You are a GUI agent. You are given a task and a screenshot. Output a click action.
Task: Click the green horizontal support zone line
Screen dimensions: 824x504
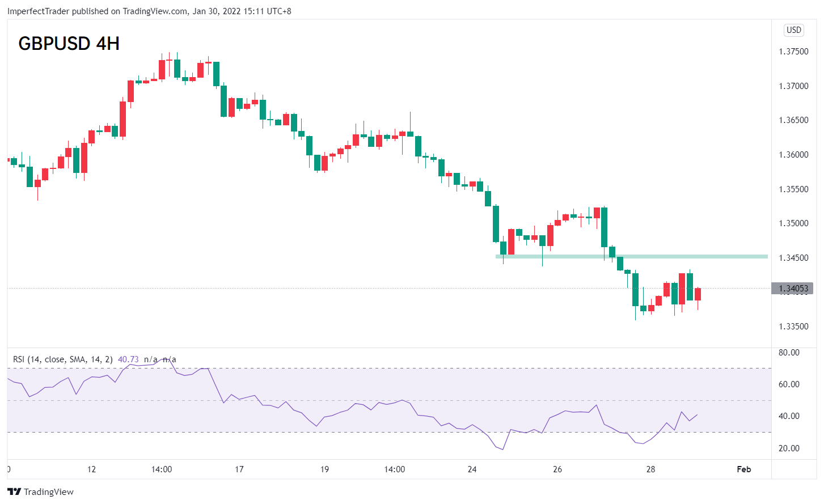[632, 257]
